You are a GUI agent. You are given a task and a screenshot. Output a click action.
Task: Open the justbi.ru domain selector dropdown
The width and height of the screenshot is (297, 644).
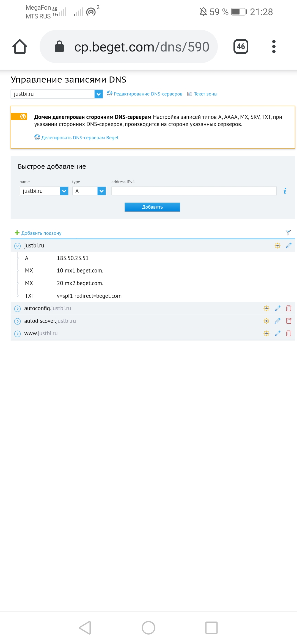(98, 94)
